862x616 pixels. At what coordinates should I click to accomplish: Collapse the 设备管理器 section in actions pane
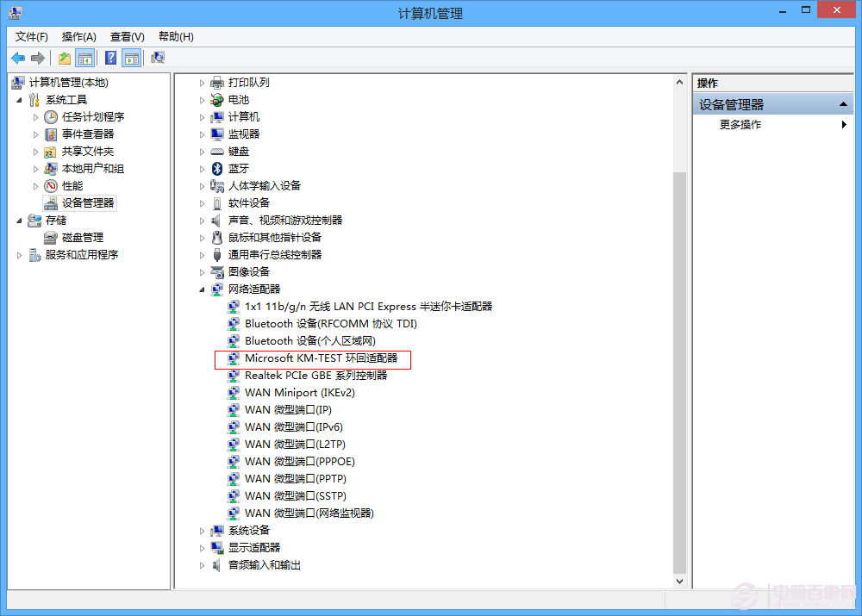pyautogui.click(x=846, y=105)
